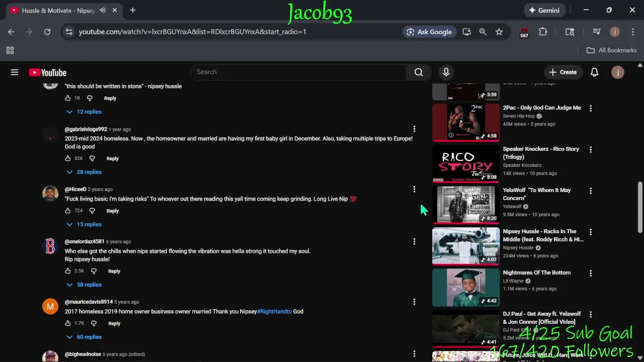
Task: Open options for @onelordaz4581 comment
Action: [x=414, y=242]
